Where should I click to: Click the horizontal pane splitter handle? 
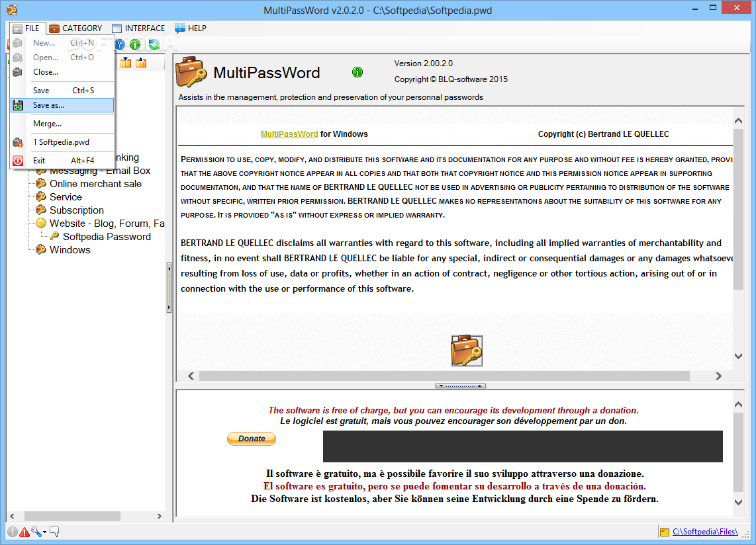(x=461, y=386)
